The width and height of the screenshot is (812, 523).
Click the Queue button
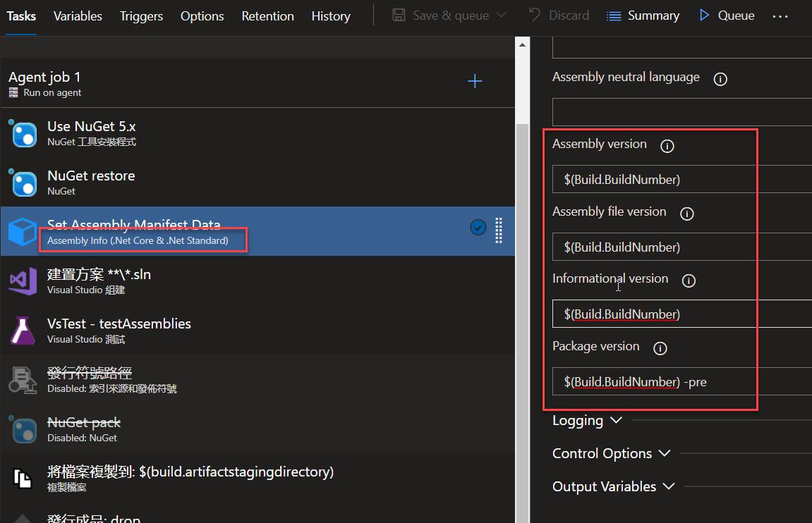click(727, 16)
